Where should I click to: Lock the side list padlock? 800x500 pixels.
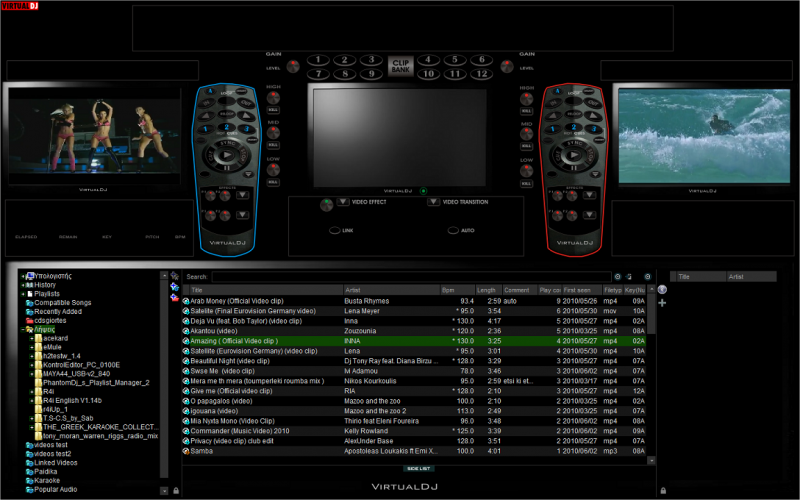pyautogui.click(x=663, y=490)
